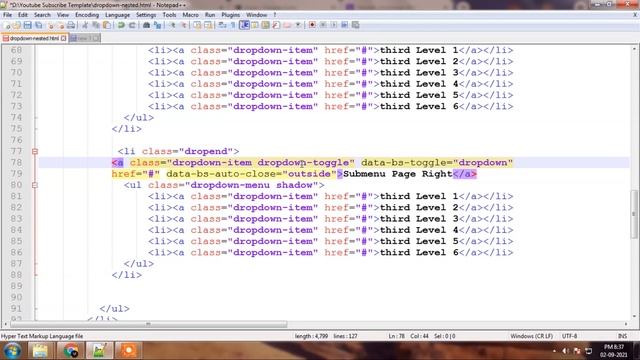Enable synchronize horizontal scrolling icon
The width and height of the screenshot is (640, 360).
click(208, 25)
